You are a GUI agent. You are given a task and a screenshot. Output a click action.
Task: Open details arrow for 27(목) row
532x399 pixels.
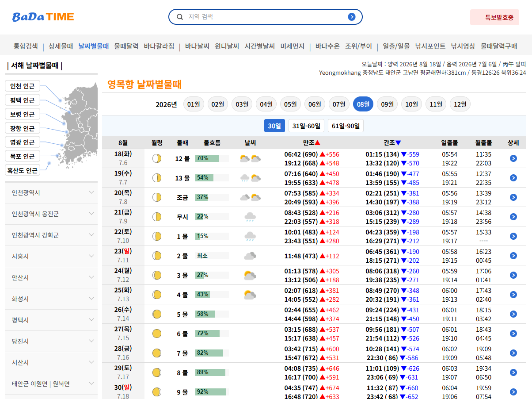(513, 334)
